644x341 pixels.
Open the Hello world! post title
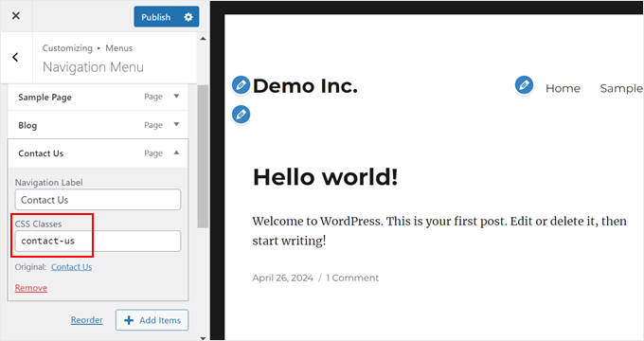pyautogui.click(x=325, y=177)
